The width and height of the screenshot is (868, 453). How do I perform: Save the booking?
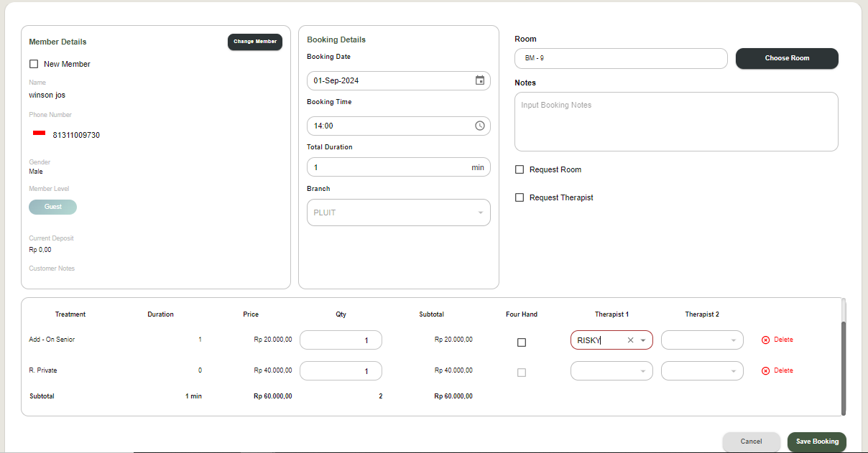pos(817,442)
